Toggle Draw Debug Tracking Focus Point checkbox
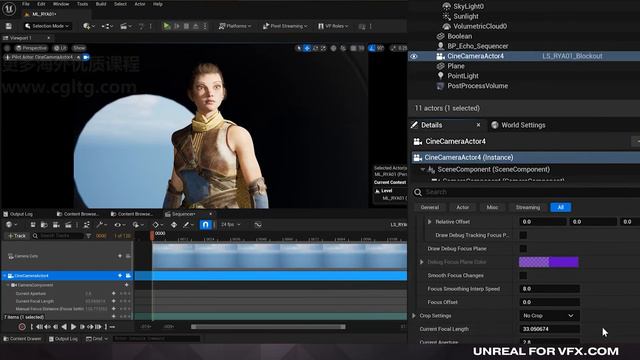The image size is (640, 360). point(523,235)
